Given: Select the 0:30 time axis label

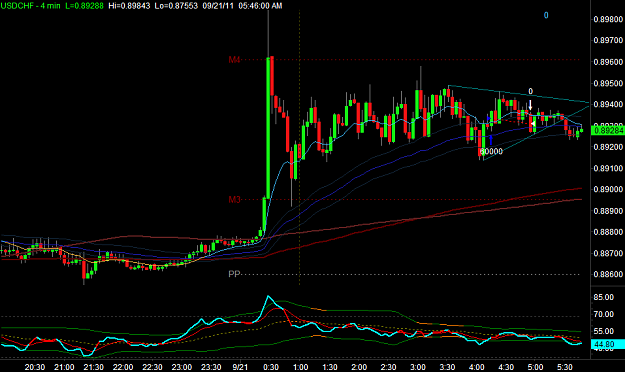Looking at the screenshot, I should tap(271, 367).
